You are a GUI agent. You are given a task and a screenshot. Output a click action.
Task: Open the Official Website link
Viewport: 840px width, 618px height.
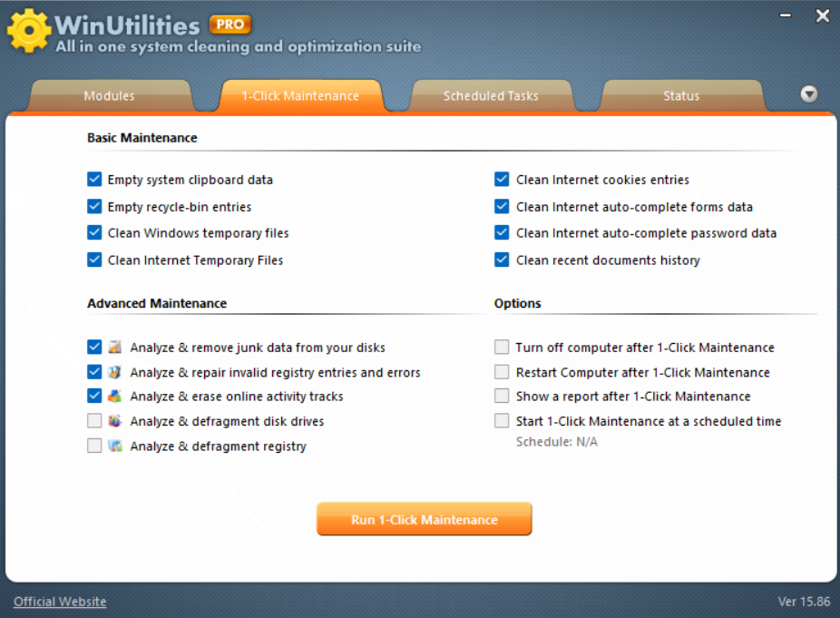[x=60, y=602]
